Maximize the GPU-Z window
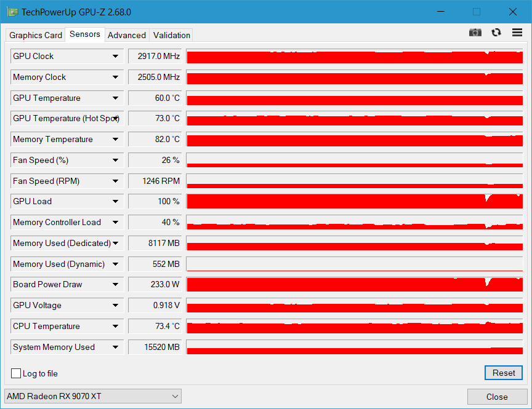Screen dimensions: 532x409 [x=477, y=12]
